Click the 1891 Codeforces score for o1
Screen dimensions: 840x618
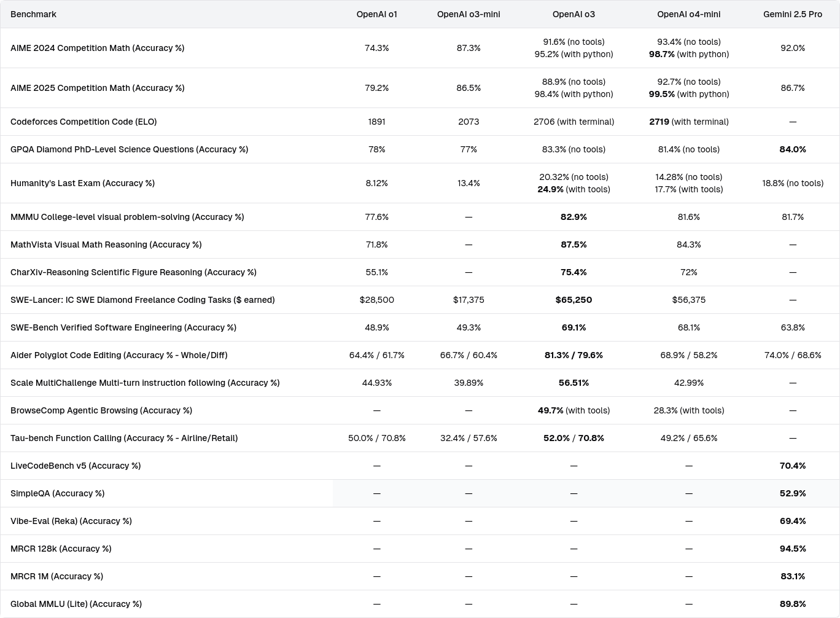(x=376, y=122)
